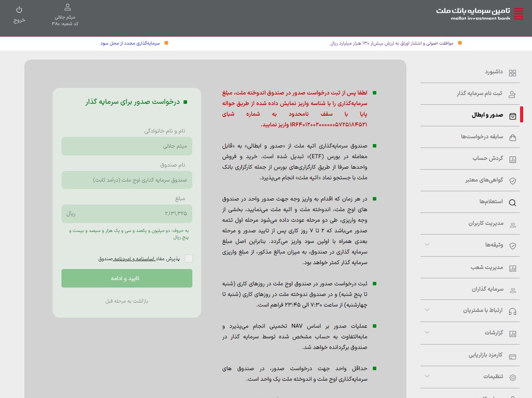Click the کارمزد بازاریابی card icon

513,356
